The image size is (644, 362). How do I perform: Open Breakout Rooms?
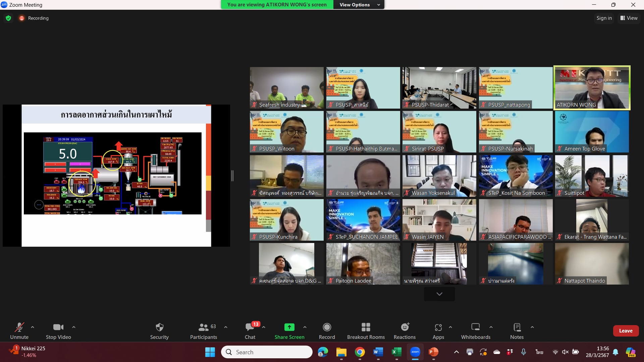(x=366, y=330)
